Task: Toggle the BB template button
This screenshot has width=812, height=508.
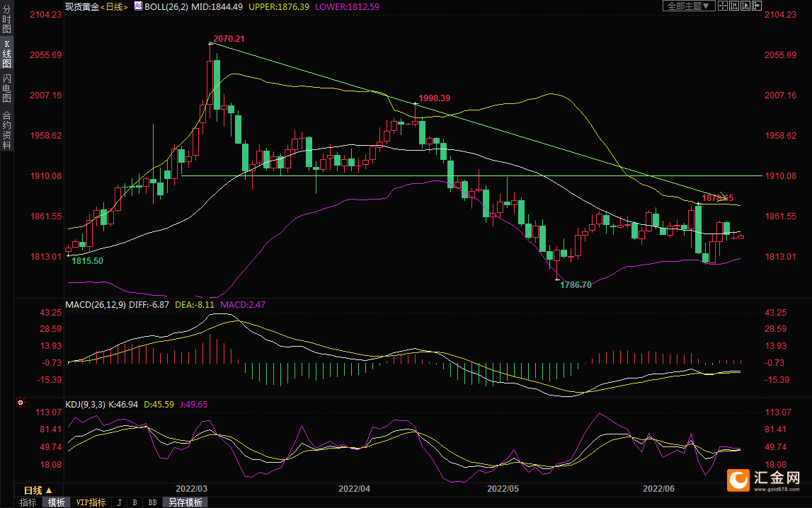Action: point(151,502)
